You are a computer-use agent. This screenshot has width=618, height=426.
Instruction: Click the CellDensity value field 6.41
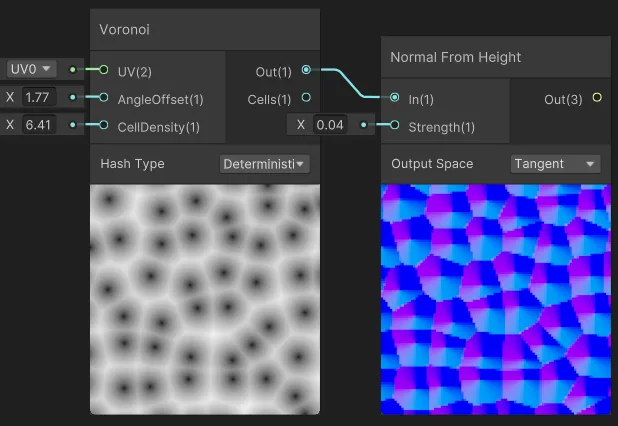[39, 125]
